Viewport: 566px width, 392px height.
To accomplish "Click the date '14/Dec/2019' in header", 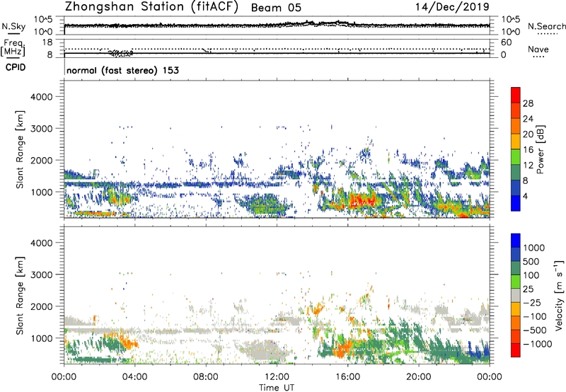I will (452, 7).
